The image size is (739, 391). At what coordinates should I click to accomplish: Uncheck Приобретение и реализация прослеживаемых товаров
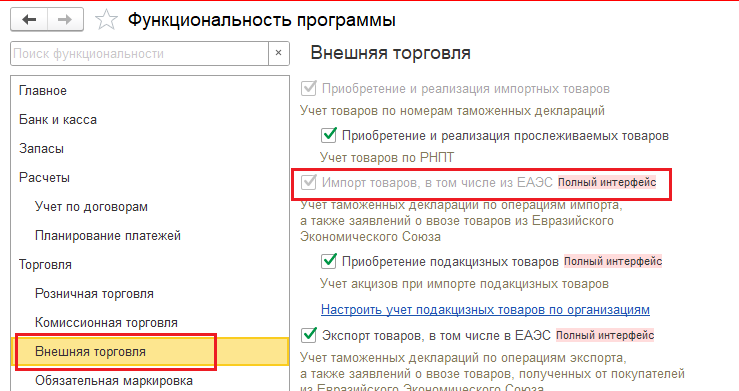(329, 135)
